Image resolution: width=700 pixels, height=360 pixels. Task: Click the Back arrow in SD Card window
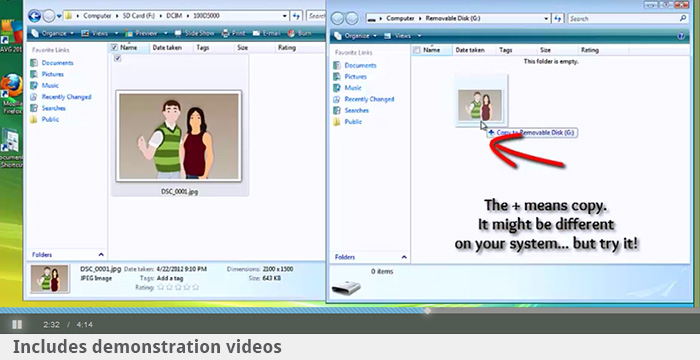(x=34, y=16)
